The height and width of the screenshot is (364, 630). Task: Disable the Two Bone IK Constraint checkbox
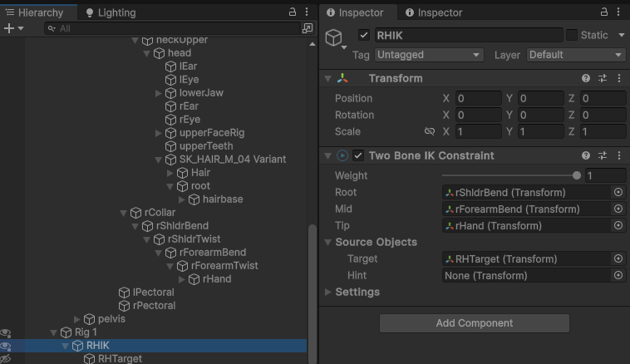point(358,155)
